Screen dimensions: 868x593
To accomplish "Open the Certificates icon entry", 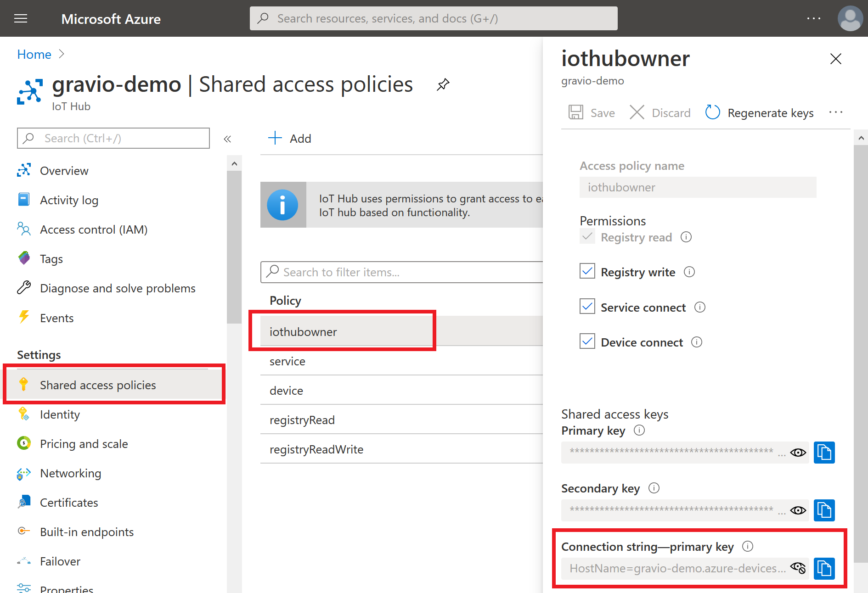I will [23, 502].
